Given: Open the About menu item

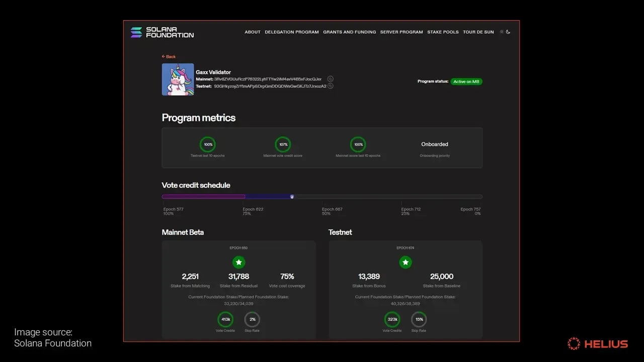Looking at the screenshot, I should [x=253, y=32].
